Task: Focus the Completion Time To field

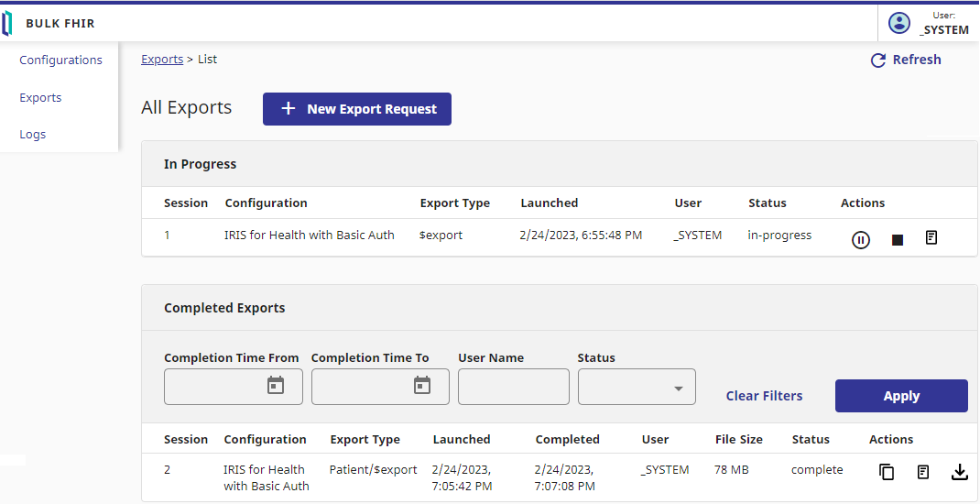Action: point(381,387)
